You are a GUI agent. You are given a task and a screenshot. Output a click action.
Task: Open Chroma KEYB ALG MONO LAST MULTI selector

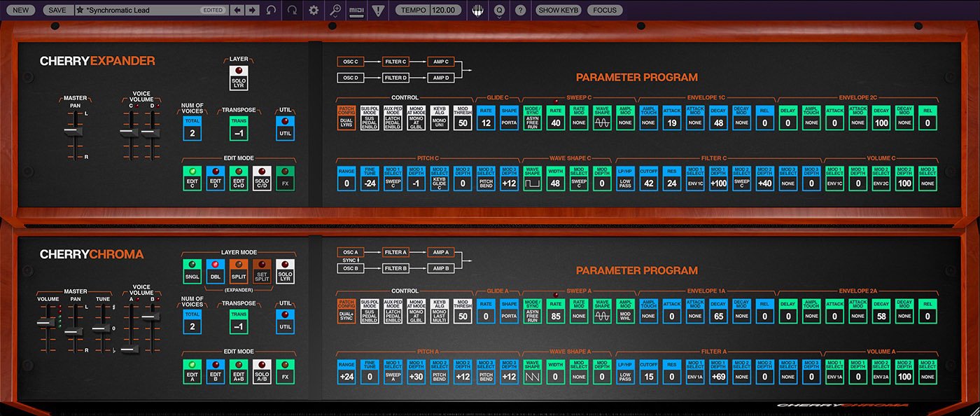point(440,310)
